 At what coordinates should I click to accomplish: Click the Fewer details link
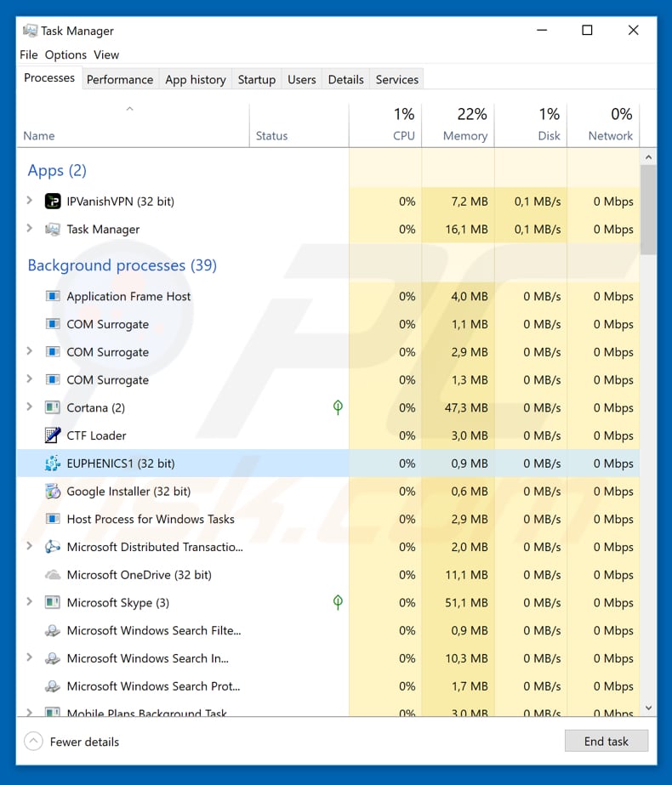[x=84, y=742]
